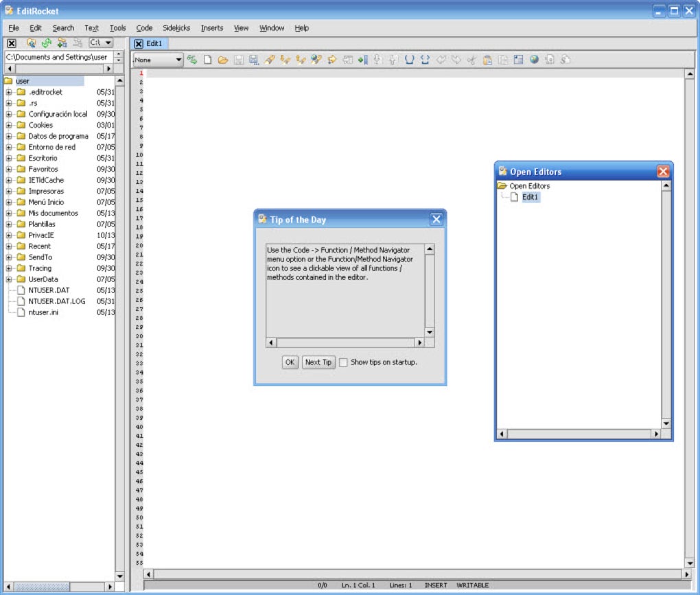Open the Search menu

63,27
